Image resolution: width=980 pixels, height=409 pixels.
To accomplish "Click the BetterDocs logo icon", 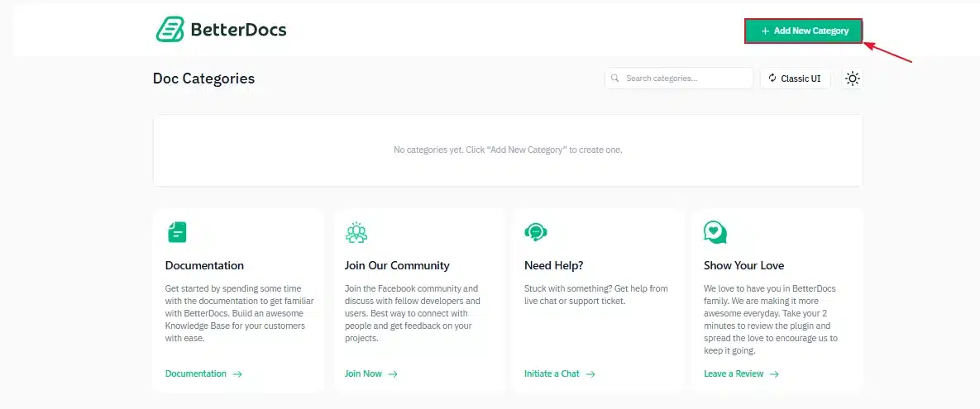I will click(x=170, y=30).
